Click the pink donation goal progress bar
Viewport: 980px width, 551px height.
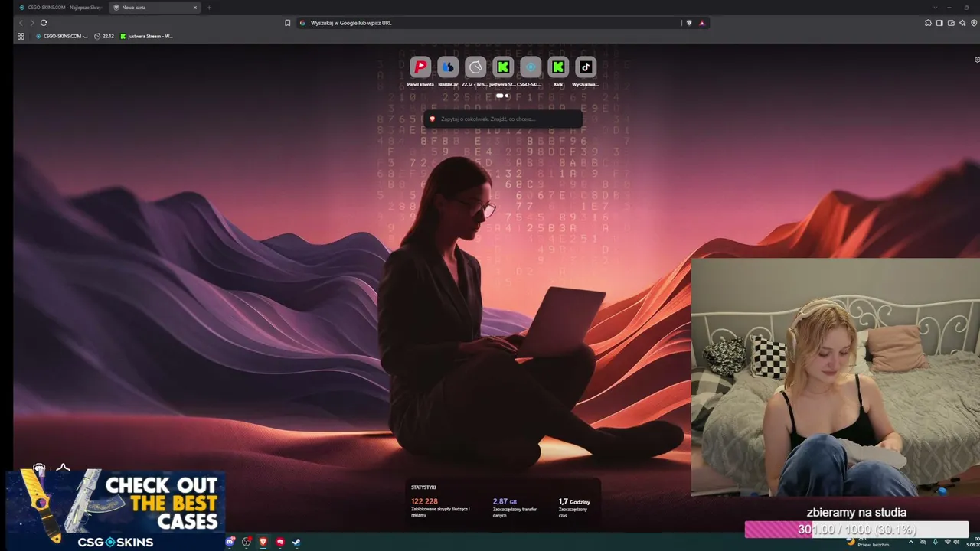pos(856,530)
